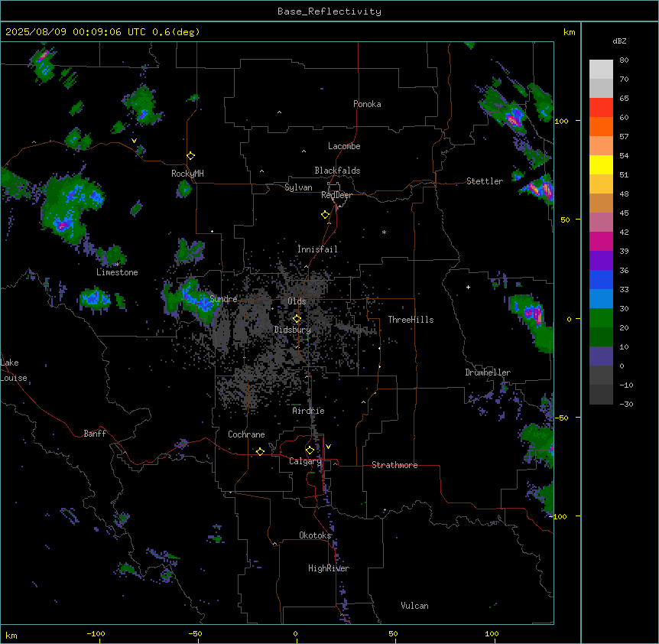659x644 pixels.
Task: Click the '-50' tick on the bottom axis
Action: (195, 633)
